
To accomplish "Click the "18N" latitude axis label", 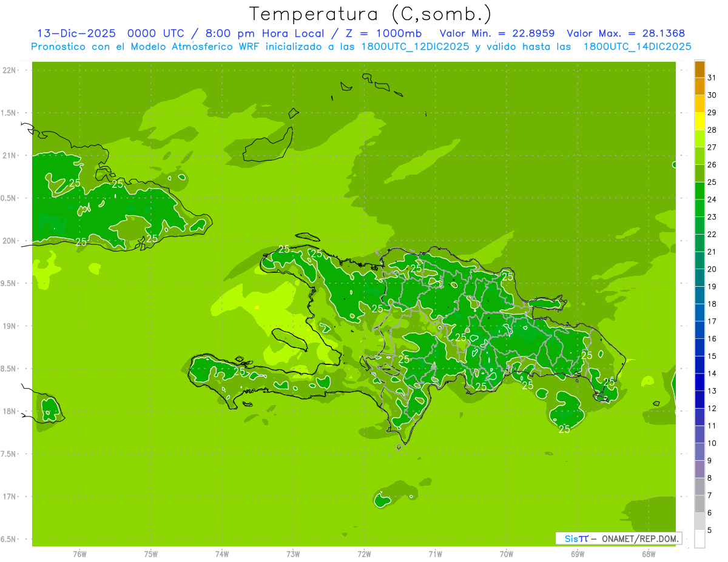I will (x=9, y=412).
